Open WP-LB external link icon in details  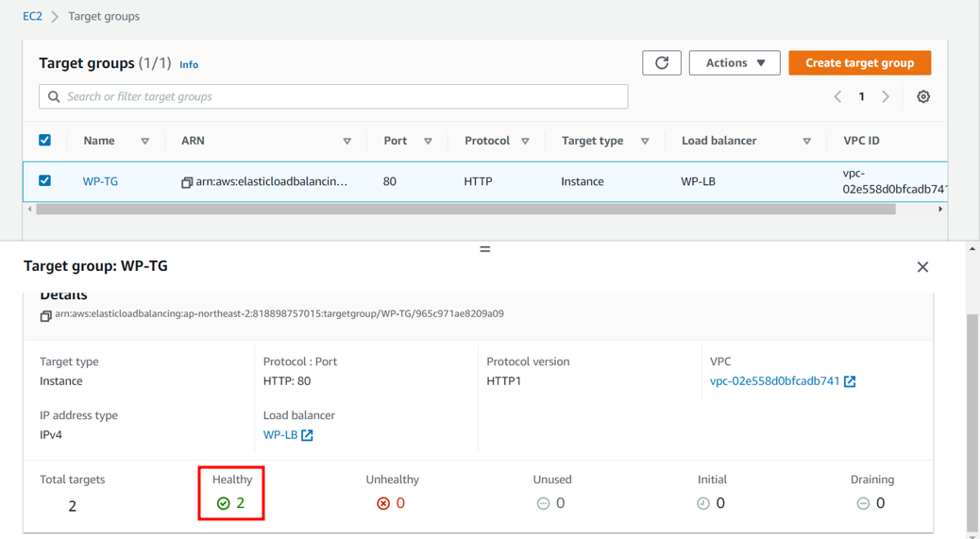click(307, 435)
